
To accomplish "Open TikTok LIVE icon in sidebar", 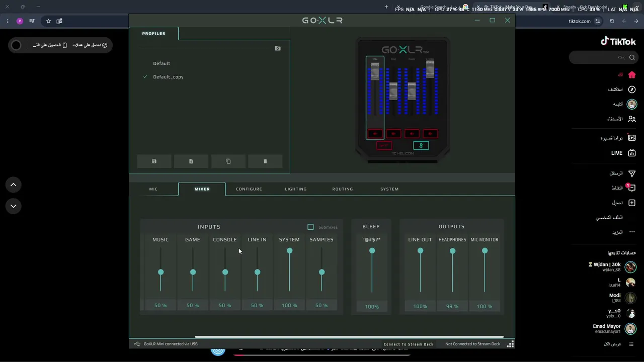I will coord(632,153).
